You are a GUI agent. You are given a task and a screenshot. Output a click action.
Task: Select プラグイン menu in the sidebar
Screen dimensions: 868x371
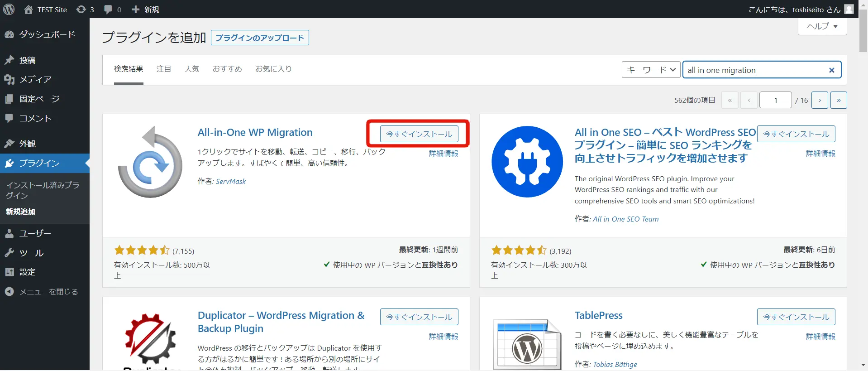45,163
